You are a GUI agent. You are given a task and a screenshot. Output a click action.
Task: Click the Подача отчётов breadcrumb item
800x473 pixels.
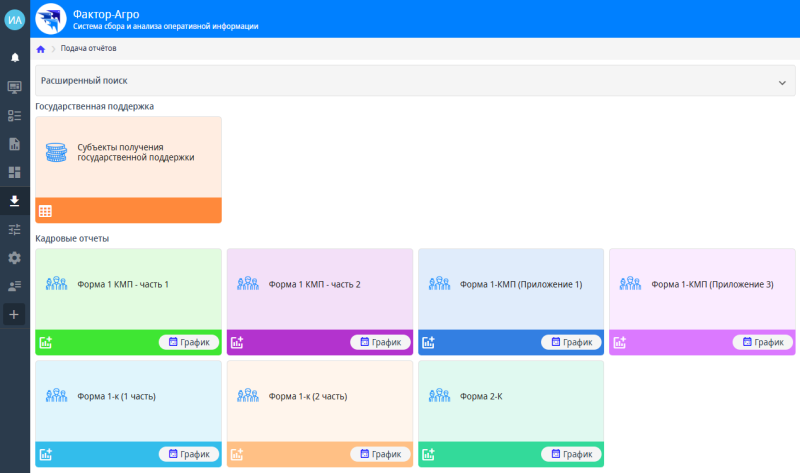pyautogui.click(x=88, y=48)
